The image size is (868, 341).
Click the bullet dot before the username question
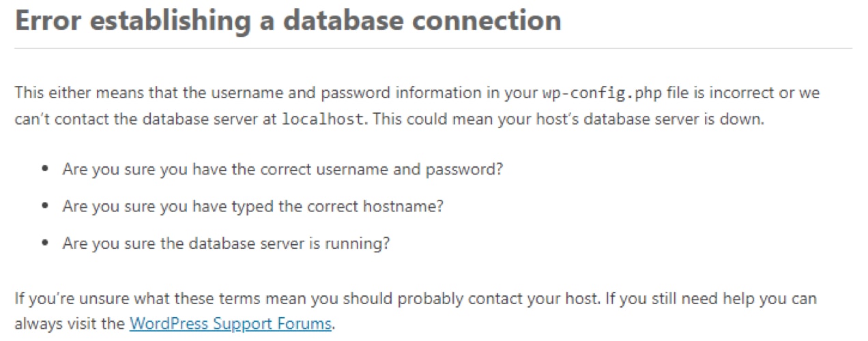[45, 169]
